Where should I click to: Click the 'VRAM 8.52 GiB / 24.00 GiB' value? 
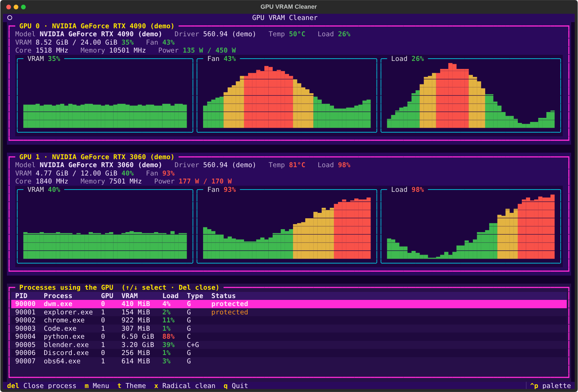pyautogui.click(x=66, y=42)
